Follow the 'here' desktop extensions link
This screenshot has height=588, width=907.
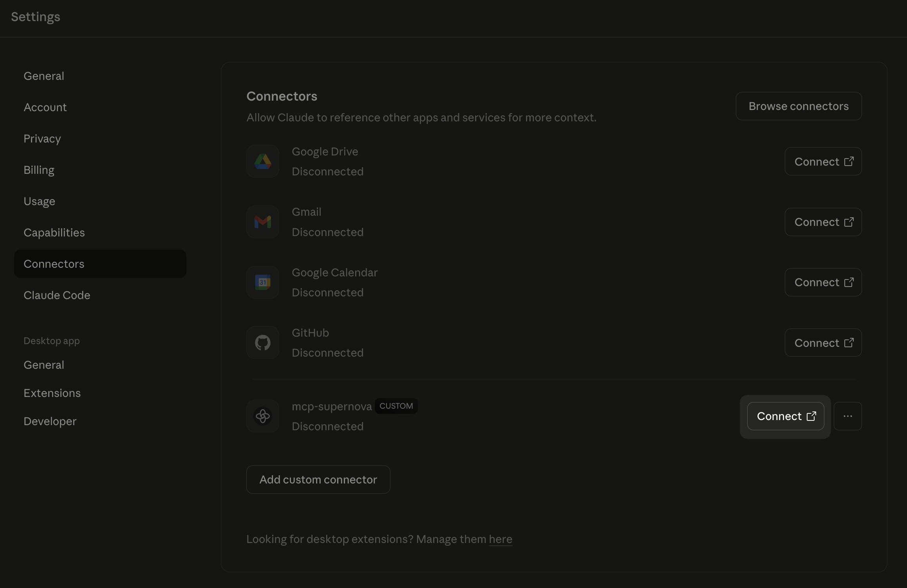[500, 539]
